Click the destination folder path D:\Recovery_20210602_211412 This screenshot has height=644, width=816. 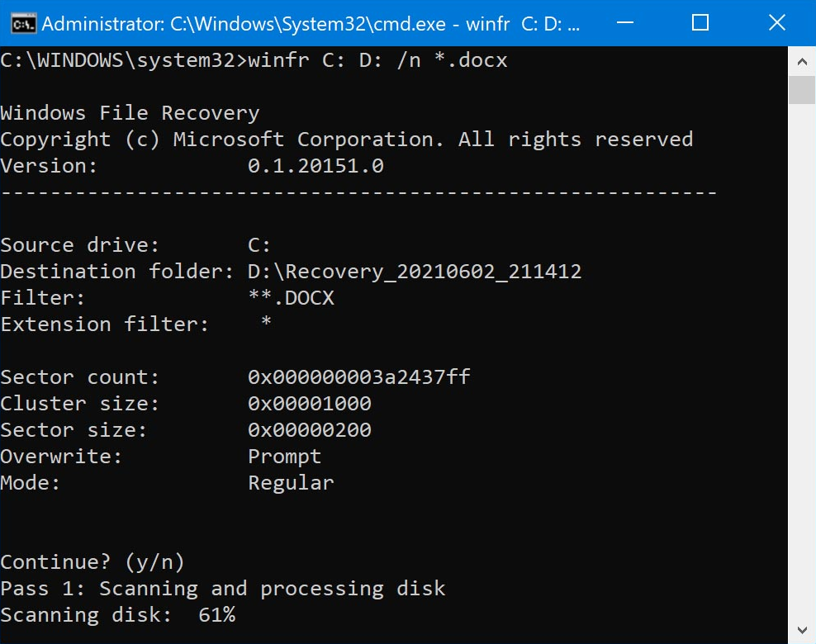point(415,272)
